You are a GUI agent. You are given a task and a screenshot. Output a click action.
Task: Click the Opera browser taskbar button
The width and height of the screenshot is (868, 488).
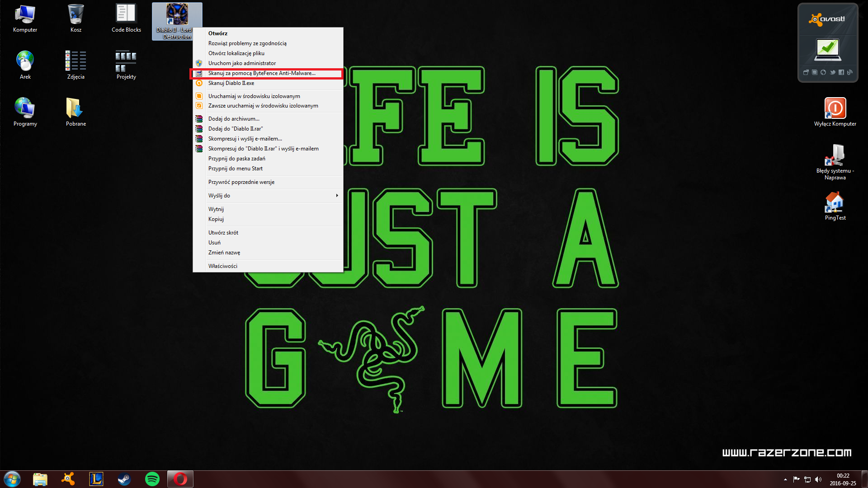pos(180,479)
